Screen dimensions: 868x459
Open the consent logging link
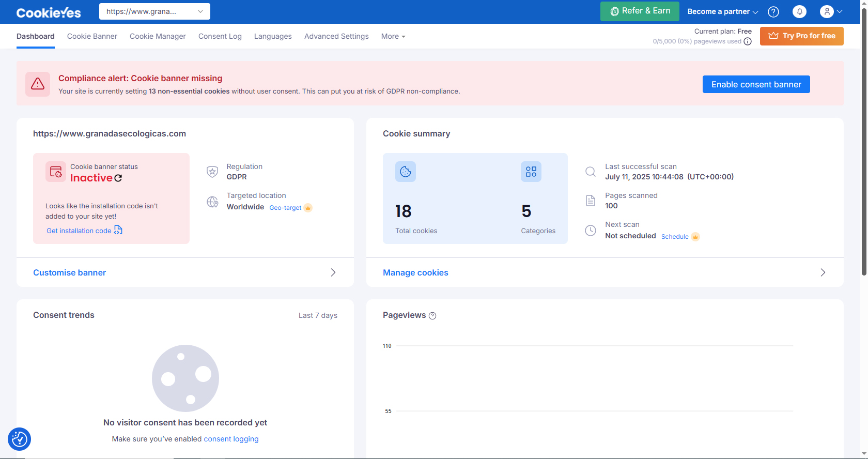tap(231, 439)
